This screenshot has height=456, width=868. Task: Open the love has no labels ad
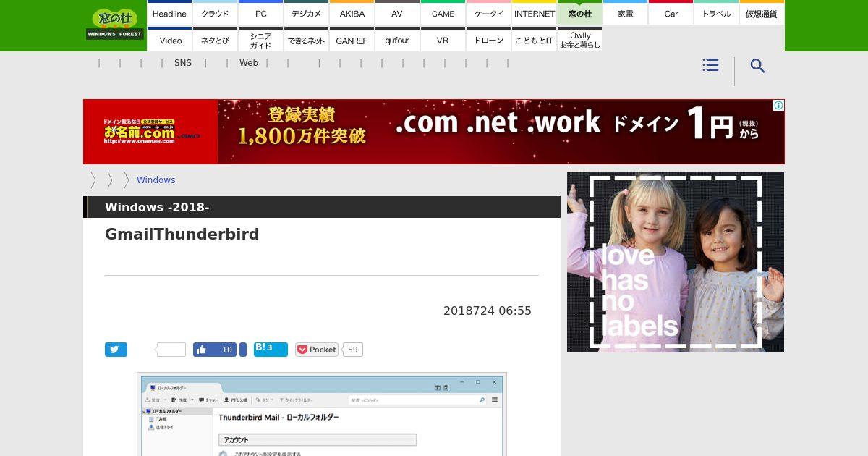click(676, 262)
